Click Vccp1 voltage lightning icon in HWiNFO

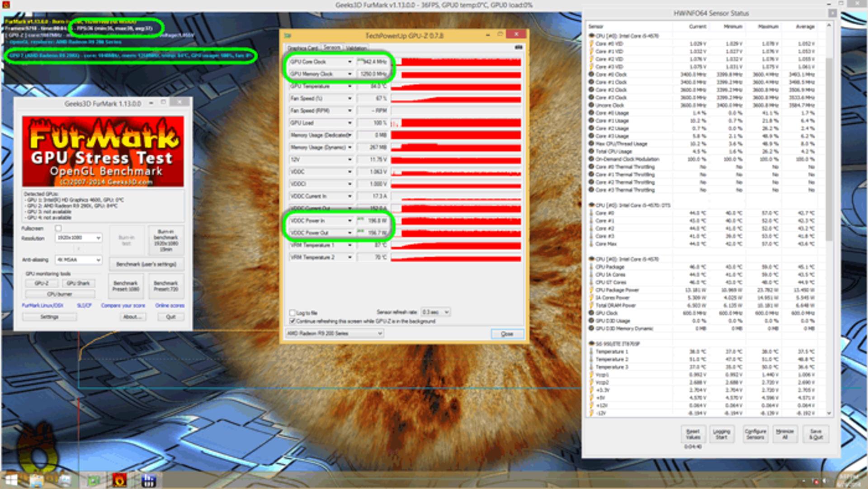(591, 375)
